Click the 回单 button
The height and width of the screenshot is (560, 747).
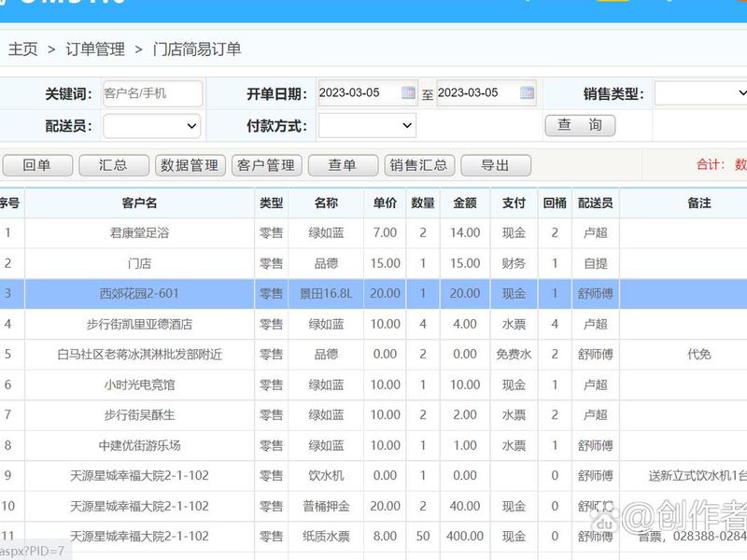pos(37,165)
